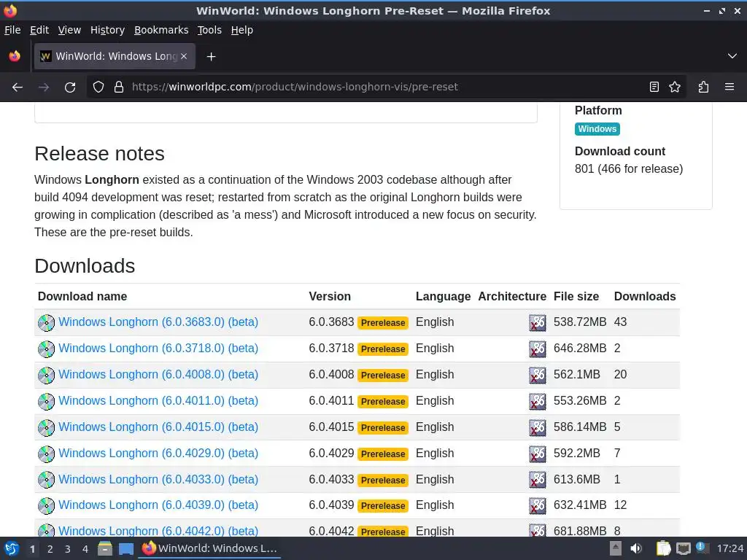Open the volume speaker tray icon
Viewport: 747px width, 560px height.
[x=636, y=548]
